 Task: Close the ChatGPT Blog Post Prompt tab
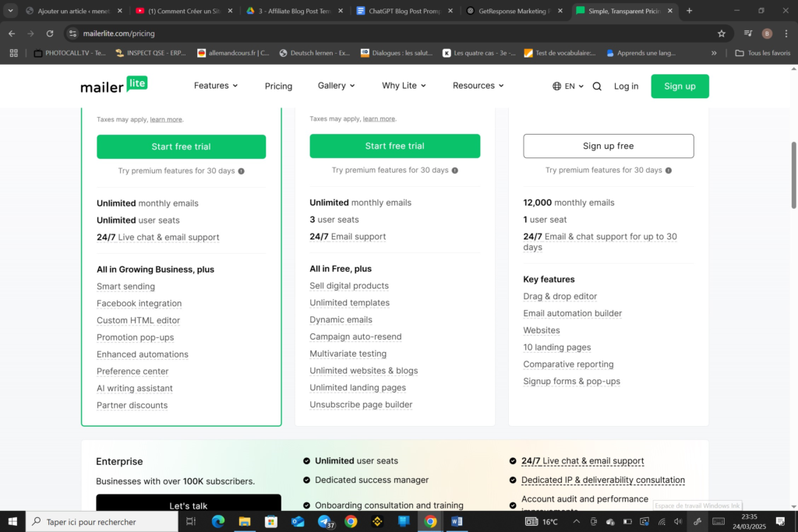tap(450, 11)
